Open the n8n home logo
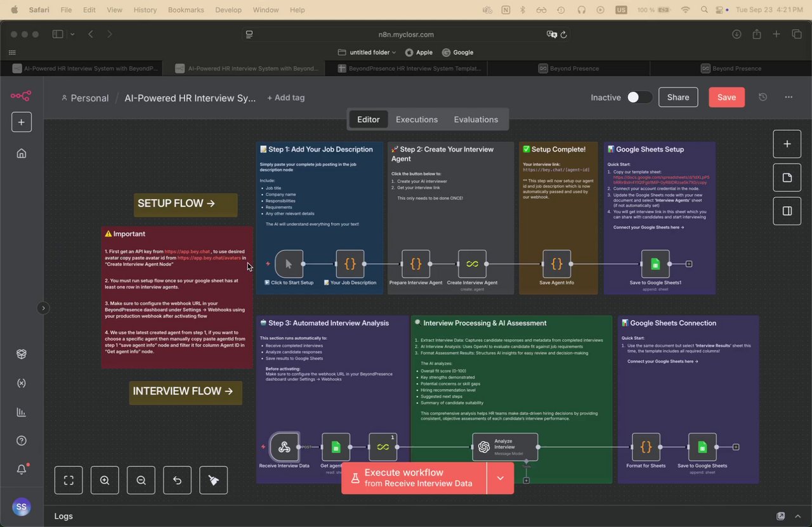This screenshot has height=527, width=812. (21, 96)
